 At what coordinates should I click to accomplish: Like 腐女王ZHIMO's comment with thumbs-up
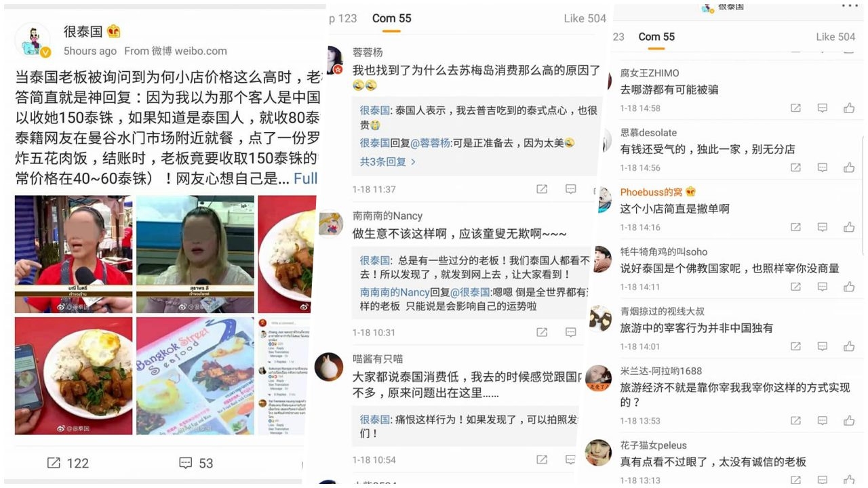849,108
